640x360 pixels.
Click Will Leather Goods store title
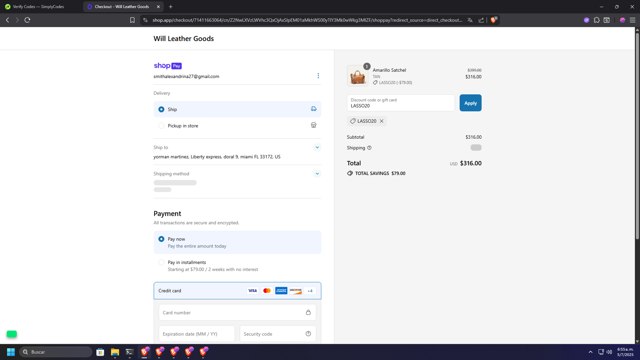(x=184, y=38)
